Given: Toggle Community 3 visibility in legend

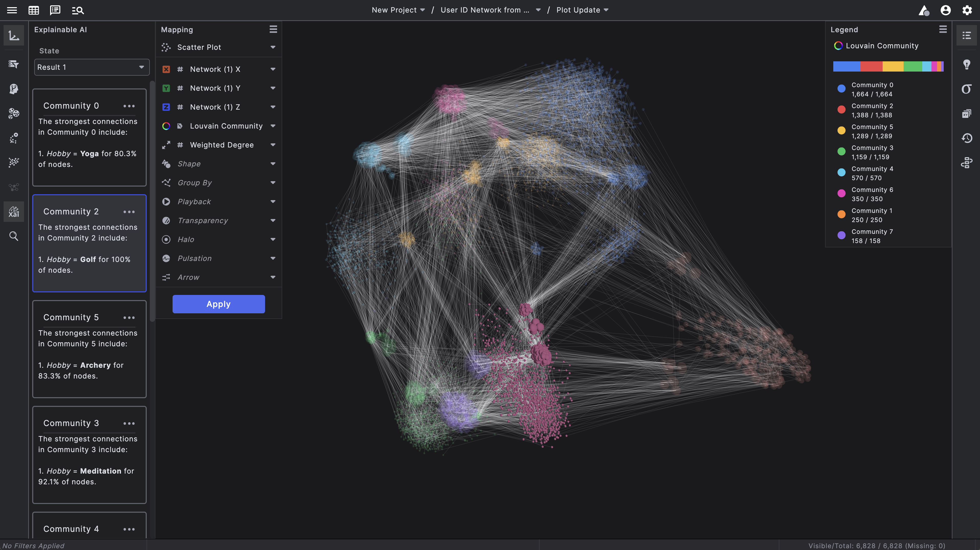Looking at the screenshot, I should coord(841,151).
